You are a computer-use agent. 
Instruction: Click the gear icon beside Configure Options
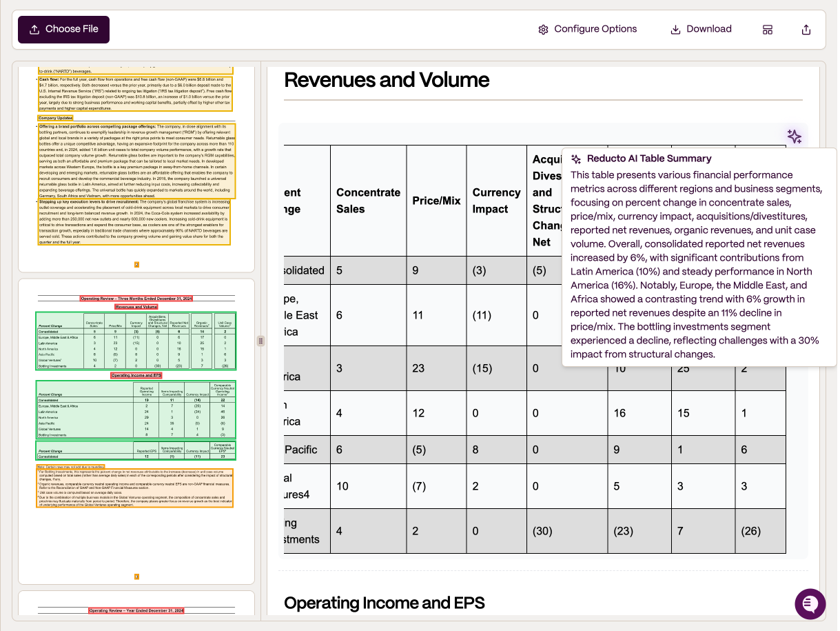pyautogui.click(x=543, y=30)
